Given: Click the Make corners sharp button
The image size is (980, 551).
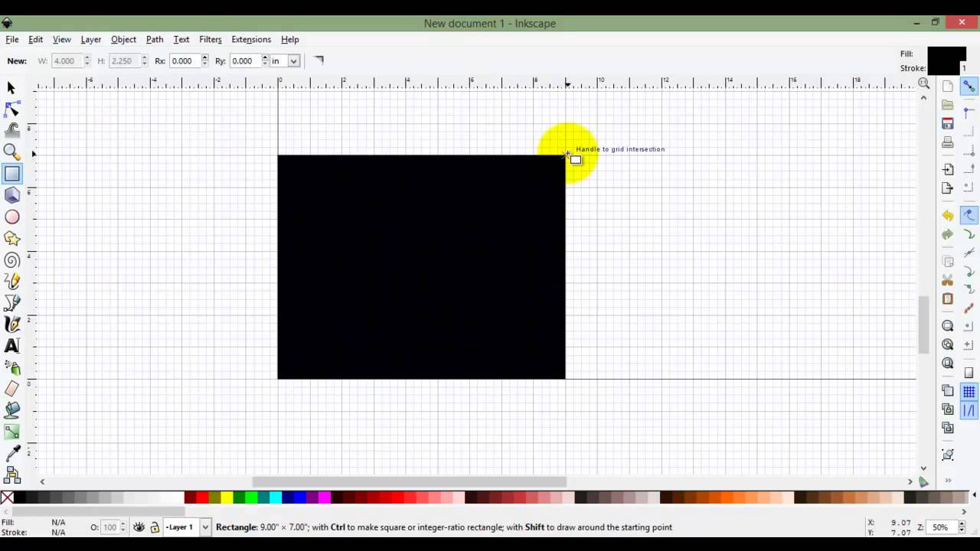Looking at the screenshot, I should [x=318, y=60].
